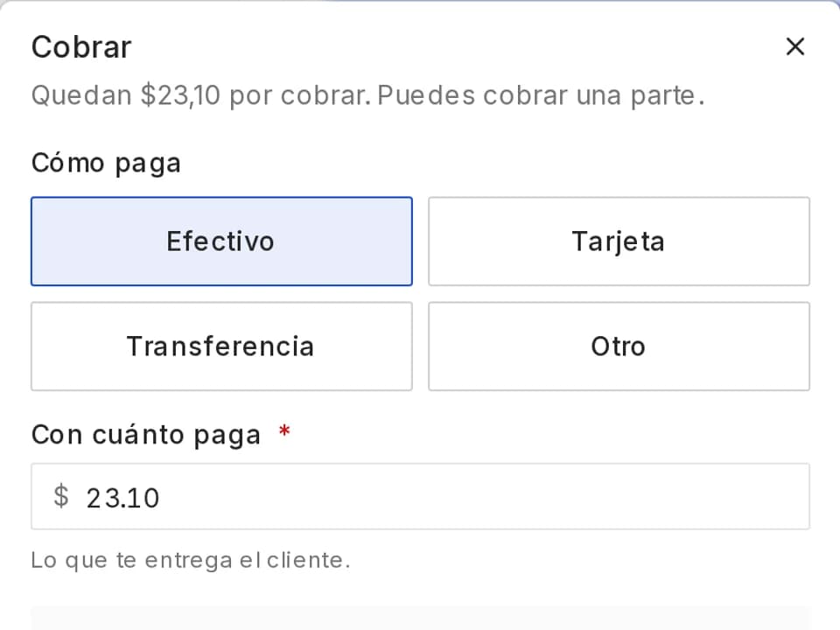
Task: Pick Transferencia as the payment method
Action: point(221,346)
